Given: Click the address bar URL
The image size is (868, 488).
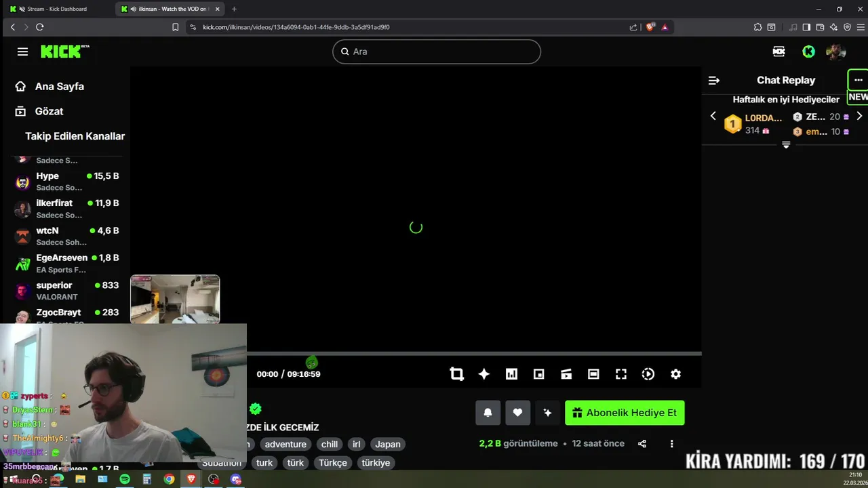Looking at the screenshot, I should tap(296, 27).
